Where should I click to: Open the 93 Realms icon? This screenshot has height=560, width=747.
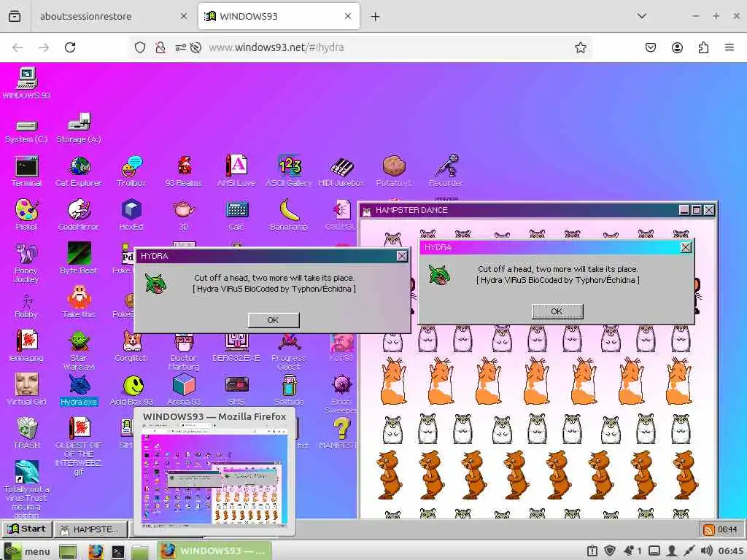(184, 171)
